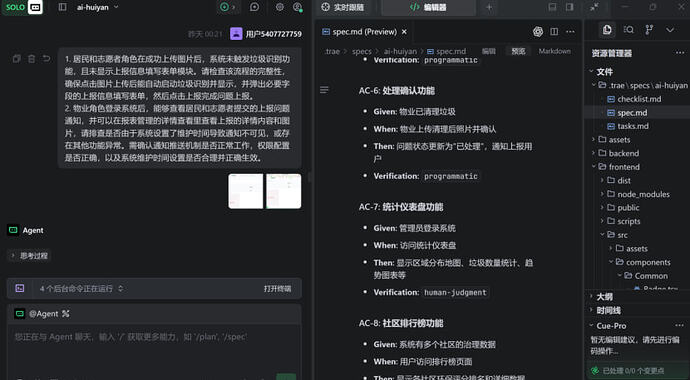Copy the user message icon
The image size is (690, 380).
tap(17, 59)
